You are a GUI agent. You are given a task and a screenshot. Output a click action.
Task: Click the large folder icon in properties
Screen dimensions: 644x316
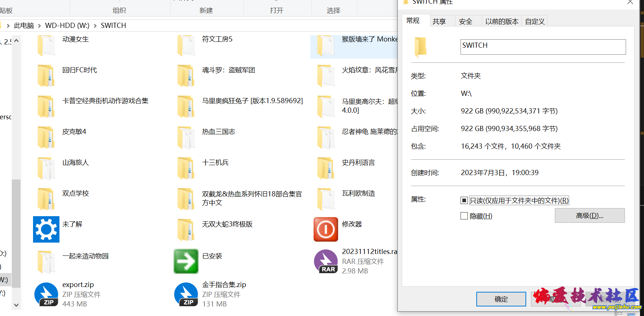click(421, 47)
